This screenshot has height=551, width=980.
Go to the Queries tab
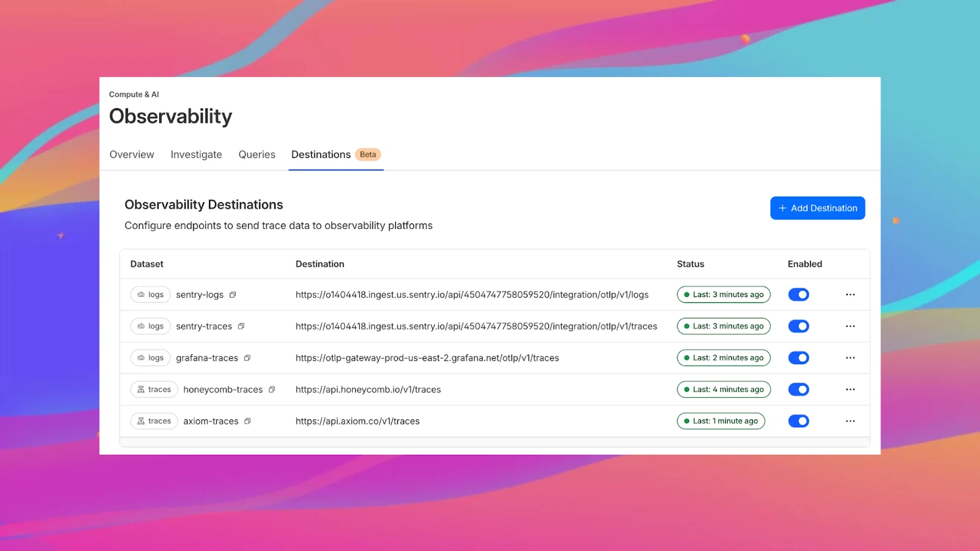tap(257, 154)
